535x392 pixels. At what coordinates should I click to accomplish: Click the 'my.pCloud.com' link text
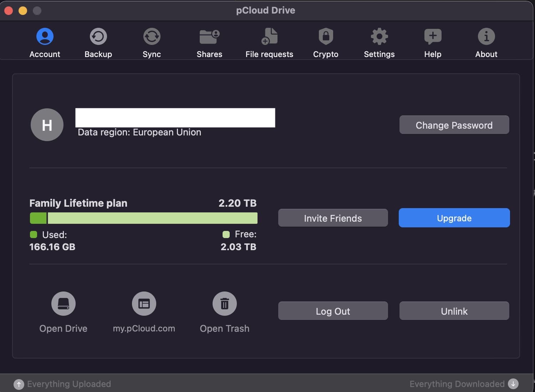tap(144, 329)
